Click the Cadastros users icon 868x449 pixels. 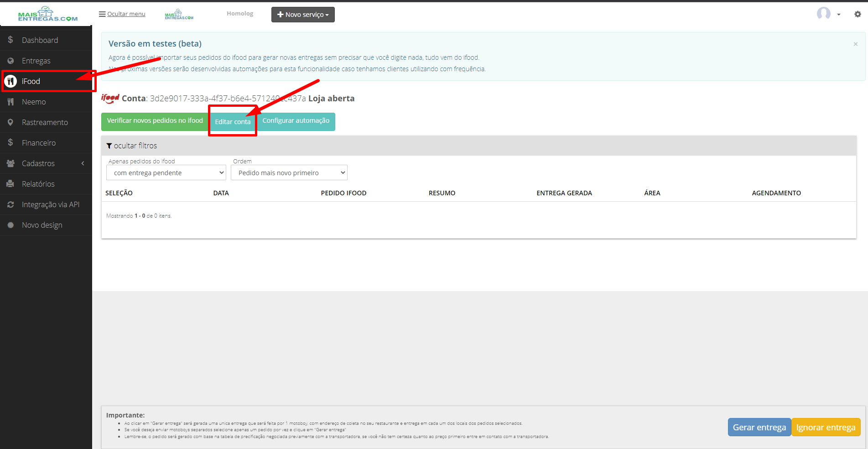(10, 163)
